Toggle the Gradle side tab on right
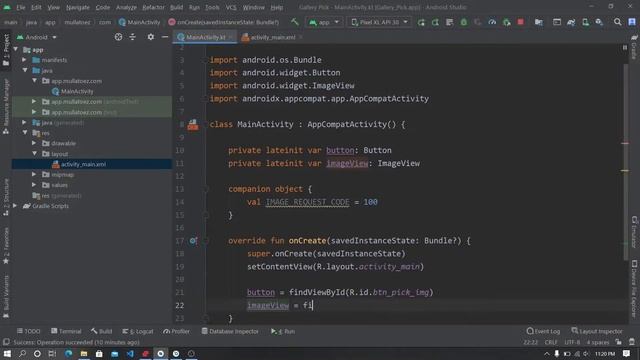 pyautogui.click(x=634, y=47)
